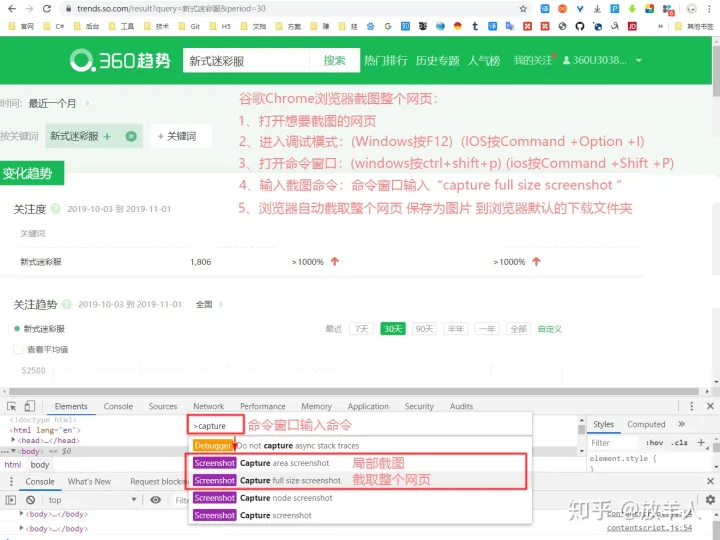The image size is (720, 540).
Task: Click the Baidu paw bookmark icon
Action: coord(371,26)
